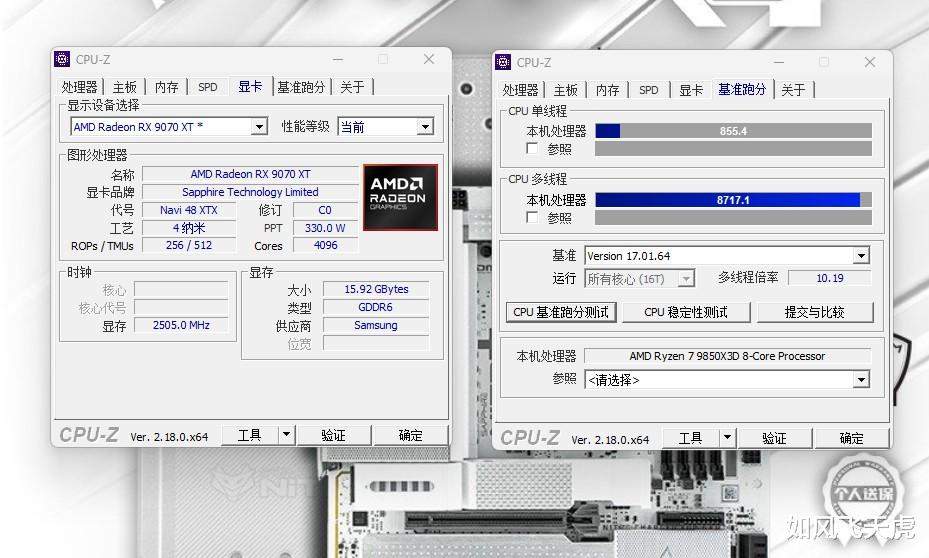The image size is (929, 558).
Task: Click 工具 button in left window
Action: [249, 435]
